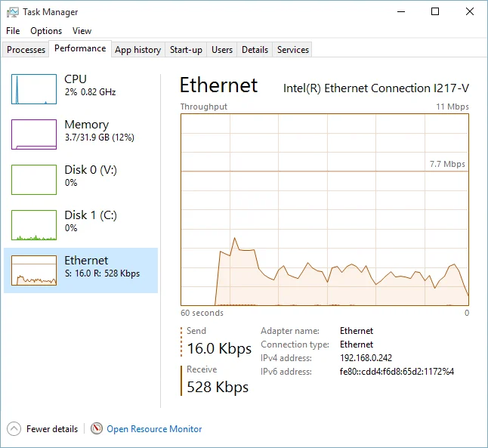Open the Options menu
488x448 pixels.
(x=46, y=31)
